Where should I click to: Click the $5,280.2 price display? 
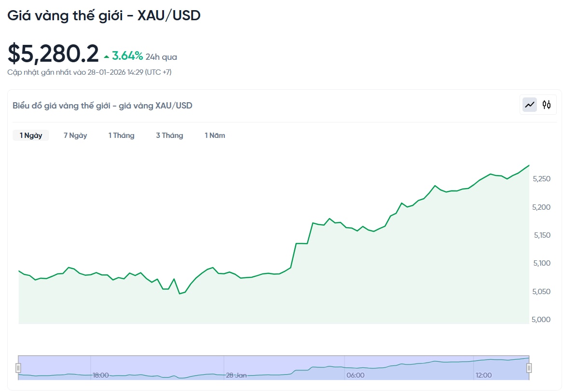click(51, 53)
